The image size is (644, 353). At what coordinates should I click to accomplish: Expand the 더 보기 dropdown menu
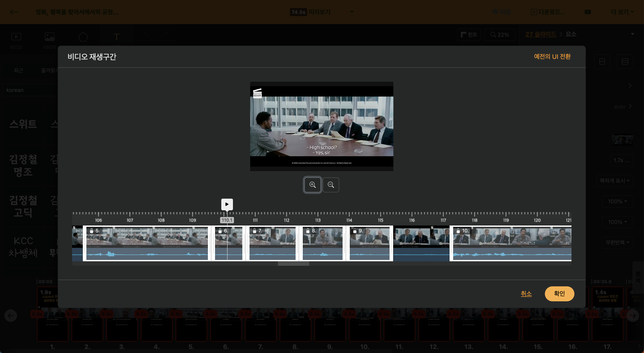tap(622, 12)
